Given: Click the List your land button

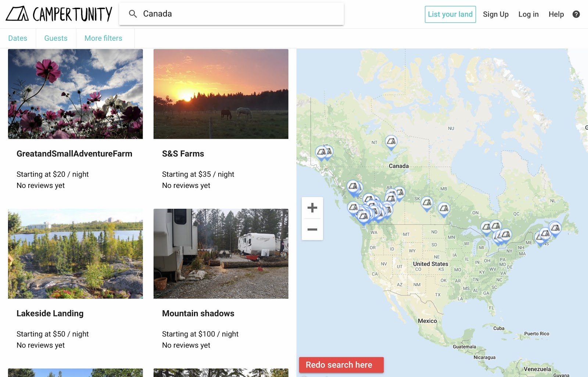Looking at the screenshot, I should [x=450, y=14].
